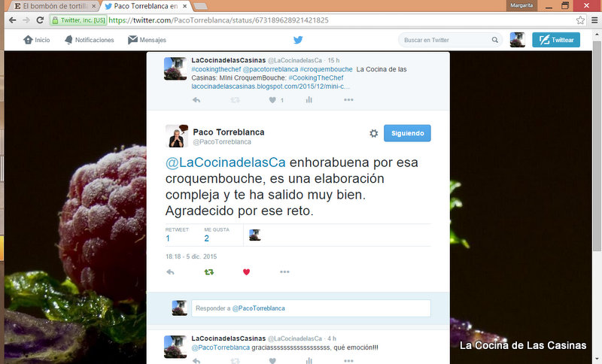Open the '4 h' reply timestamp
The height and width of the screenshot is (364, 602).
click(332, 338)
